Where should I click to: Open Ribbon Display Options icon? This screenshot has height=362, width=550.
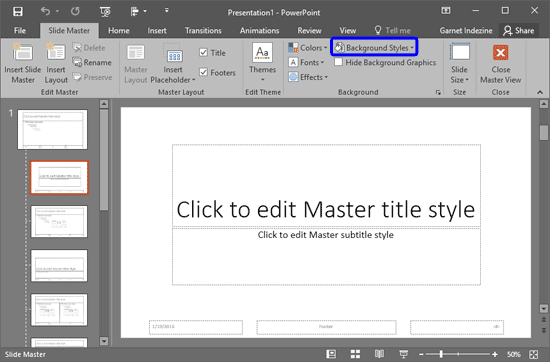446,11
